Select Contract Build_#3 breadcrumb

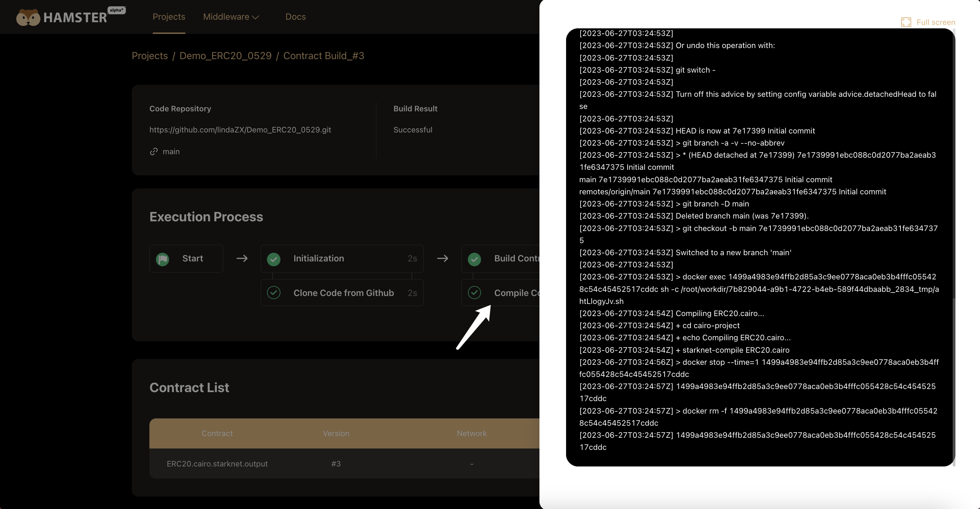(323, 56)
